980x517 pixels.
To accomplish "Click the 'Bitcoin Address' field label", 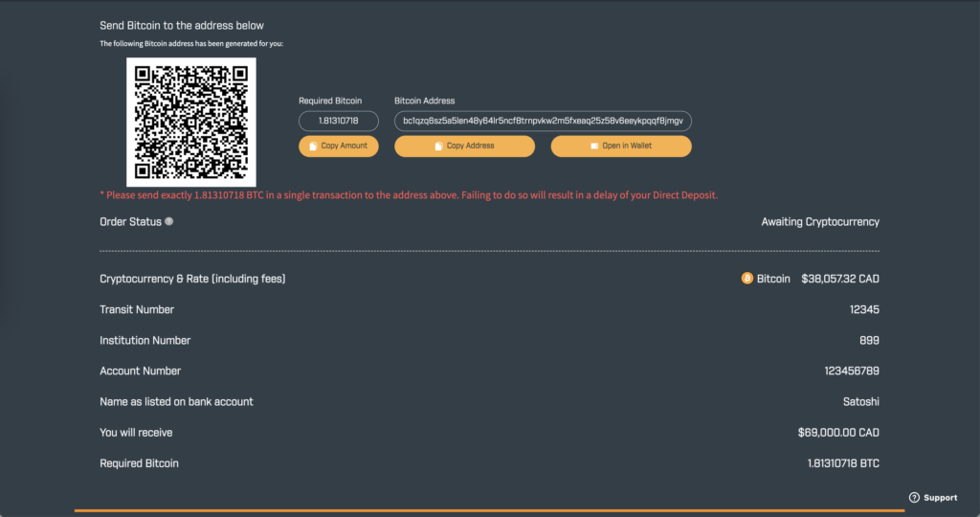I will (x=424, y=101).
